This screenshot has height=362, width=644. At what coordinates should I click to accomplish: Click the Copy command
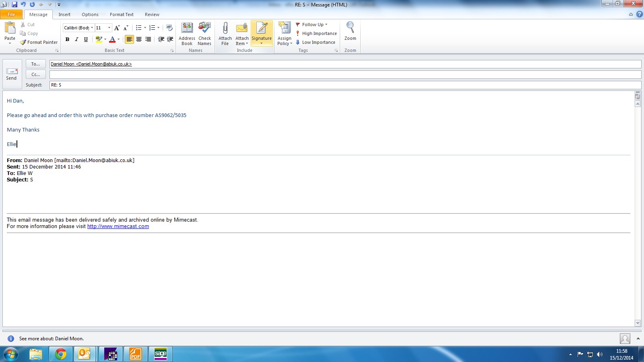(29, 33)
